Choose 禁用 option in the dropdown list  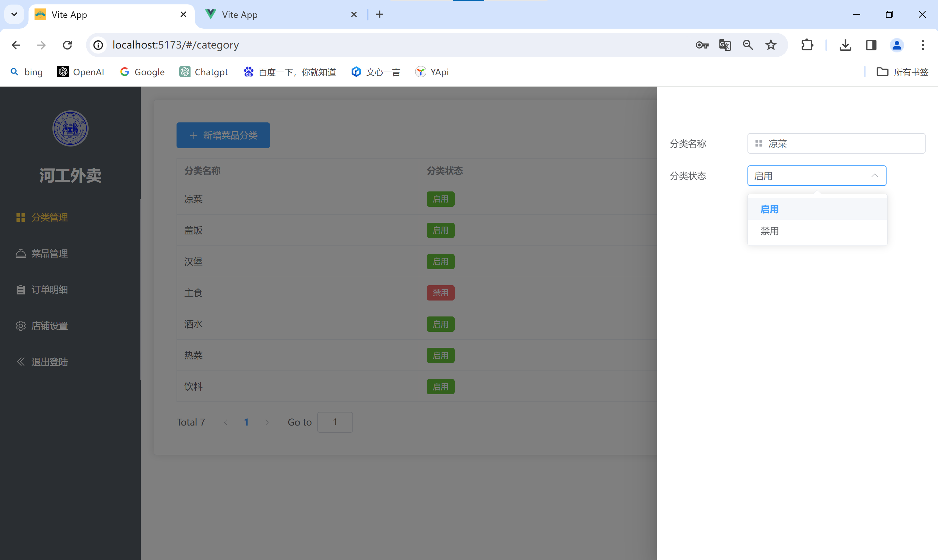[x=769, y=231]
